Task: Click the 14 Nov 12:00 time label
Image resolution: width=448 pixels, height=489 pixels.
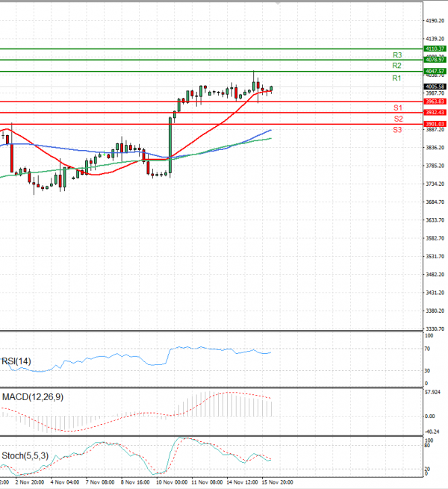Action: tap(242, 482)
